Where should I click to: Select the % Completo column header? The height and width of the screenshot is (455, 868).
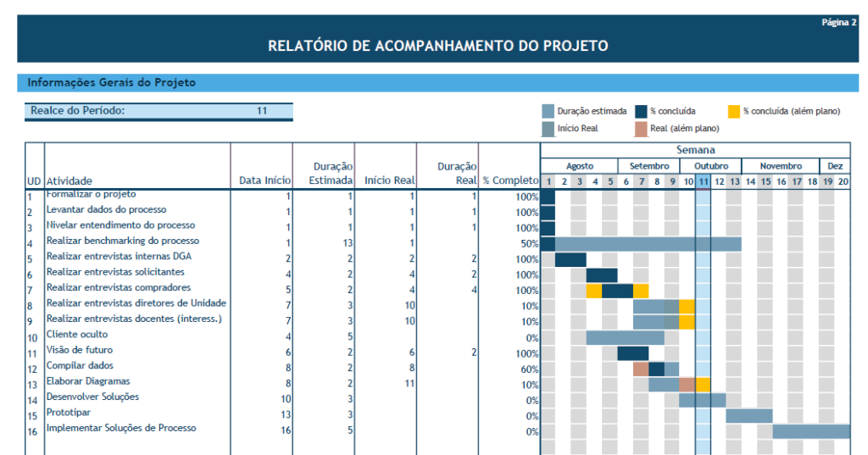[x=510, y=180]
